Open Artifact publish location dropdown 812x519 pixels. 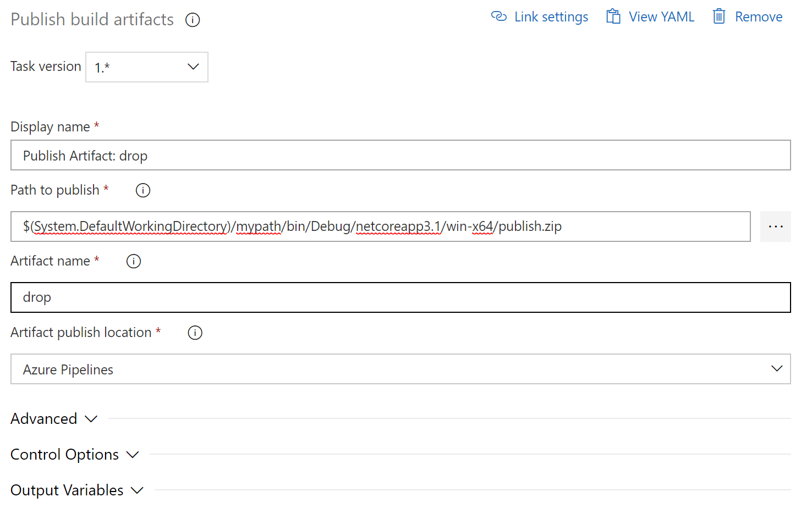click(400, 369)
